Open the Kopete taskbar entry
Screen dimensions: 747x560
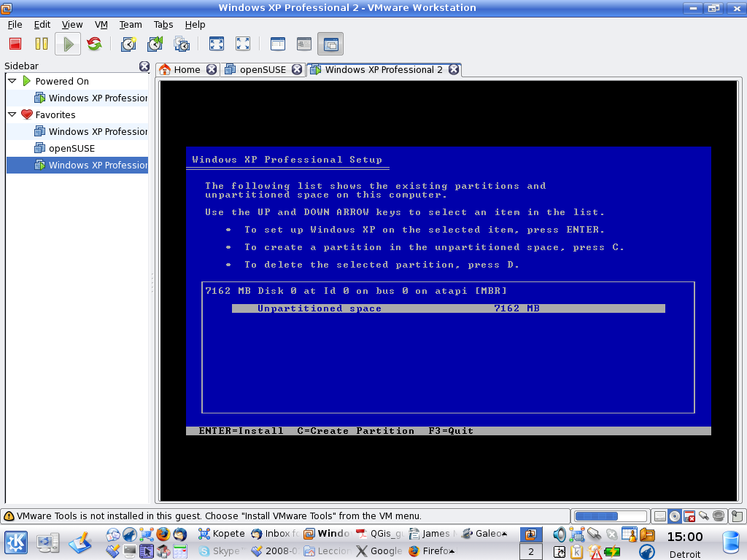coord(222,534)
